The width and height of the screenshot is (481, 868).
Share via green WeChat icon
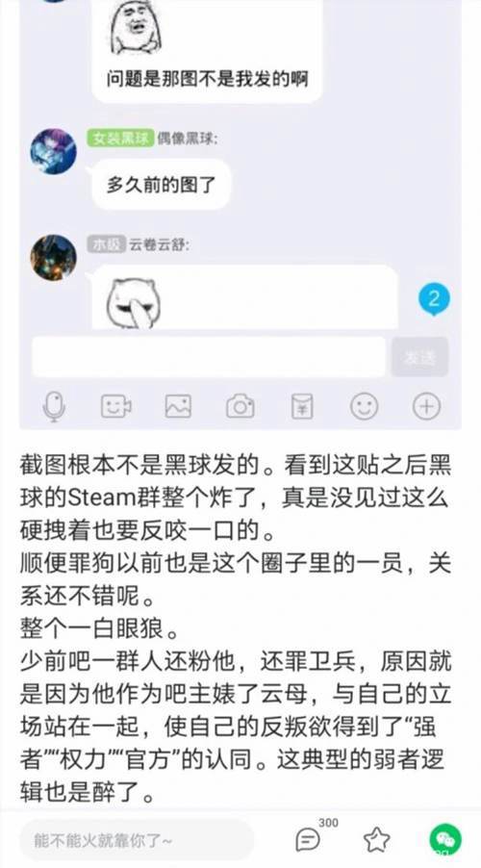tap(445, 840)
